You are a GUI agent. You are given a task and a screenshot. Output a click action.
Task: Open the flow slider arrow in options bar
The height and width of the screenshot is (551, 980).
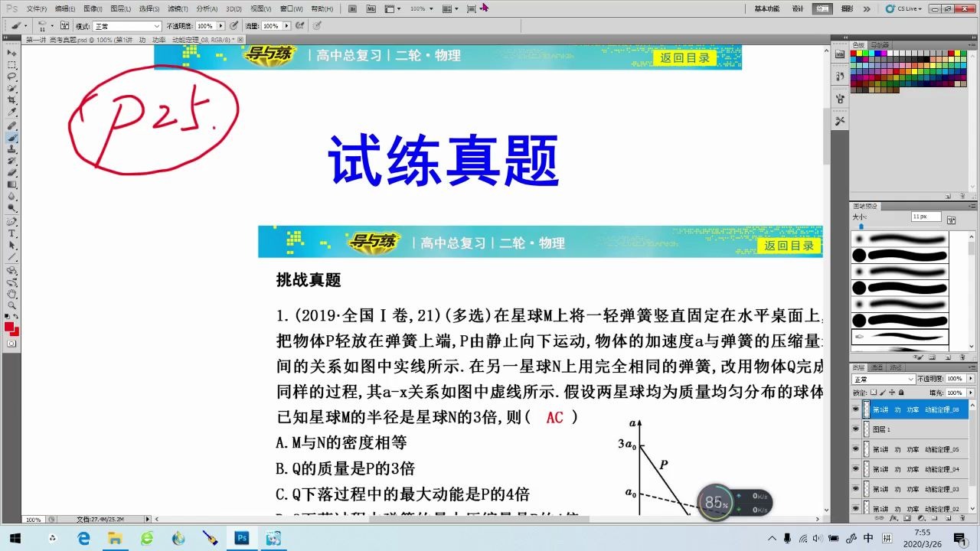pyautogui.click(x=286, y=26)
